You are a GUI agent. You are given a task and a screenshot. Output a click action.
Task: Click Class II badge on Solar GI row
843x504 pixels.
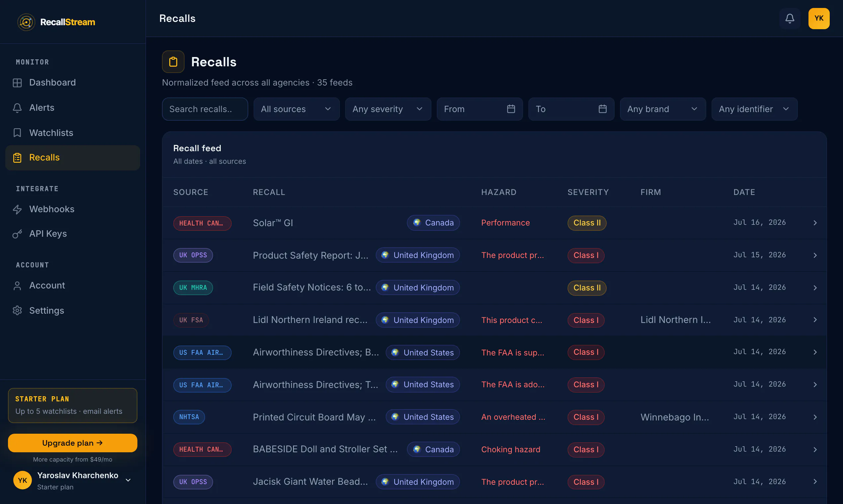tap(587, 223)
